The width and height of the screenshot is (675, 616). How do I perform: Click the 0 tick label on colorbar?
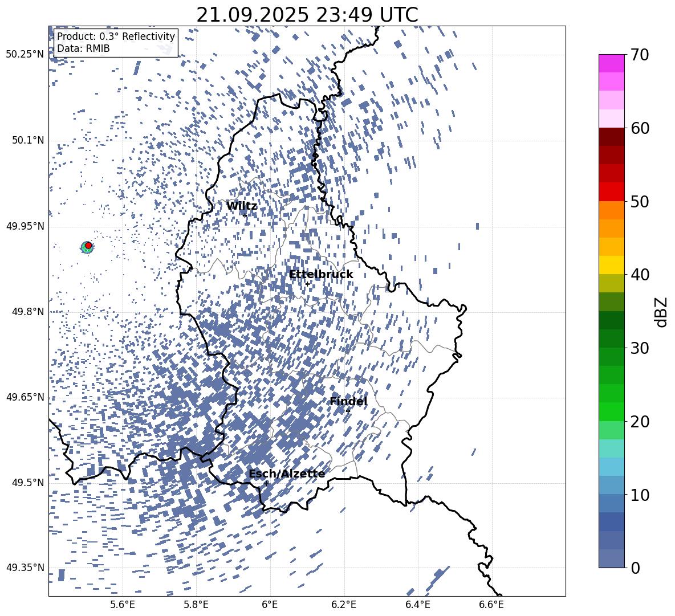tap(635, 568)
